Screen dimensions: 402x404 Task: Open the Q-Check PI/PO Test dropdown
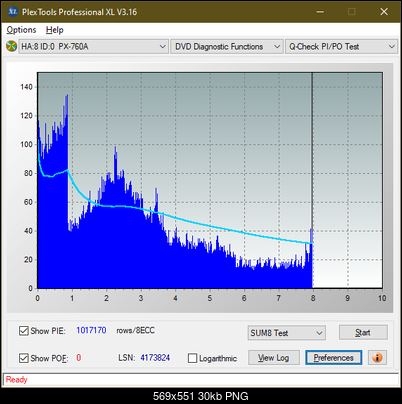click(x=341, y=46)
